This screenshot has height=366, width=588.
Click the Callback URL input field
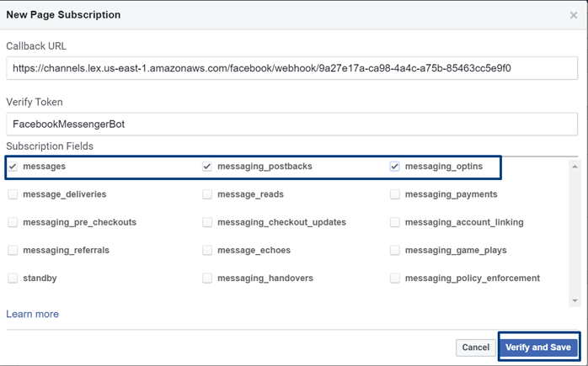pyautogui.click(x=291, y=68)
